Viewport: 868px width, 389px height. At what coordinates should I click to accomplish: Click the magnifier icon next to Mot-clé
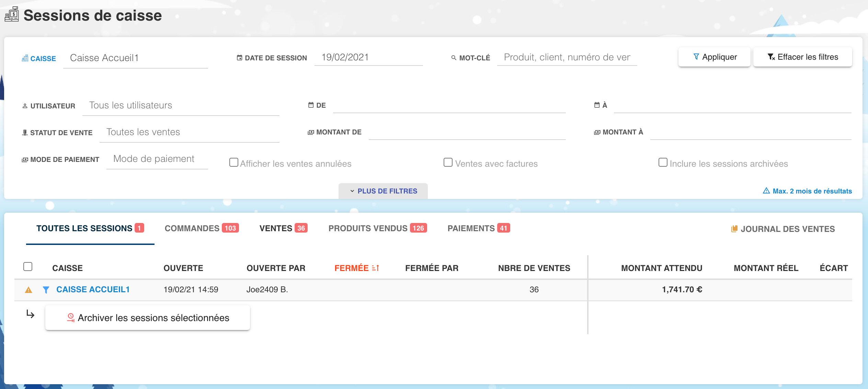[x=454, y=58]
